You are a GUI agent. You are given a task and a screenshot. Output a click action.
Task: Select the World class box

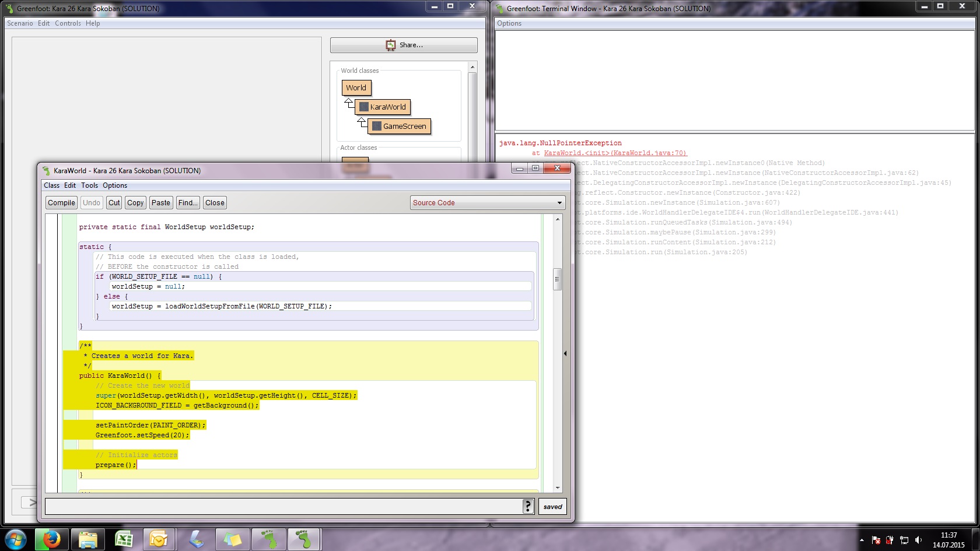coord(356,88)
